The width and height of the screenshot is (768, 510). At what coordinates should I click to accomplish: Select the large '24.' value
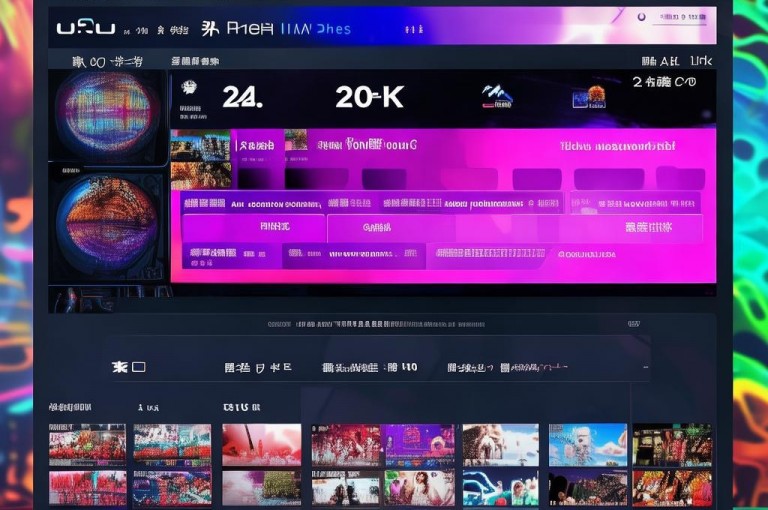242,97
